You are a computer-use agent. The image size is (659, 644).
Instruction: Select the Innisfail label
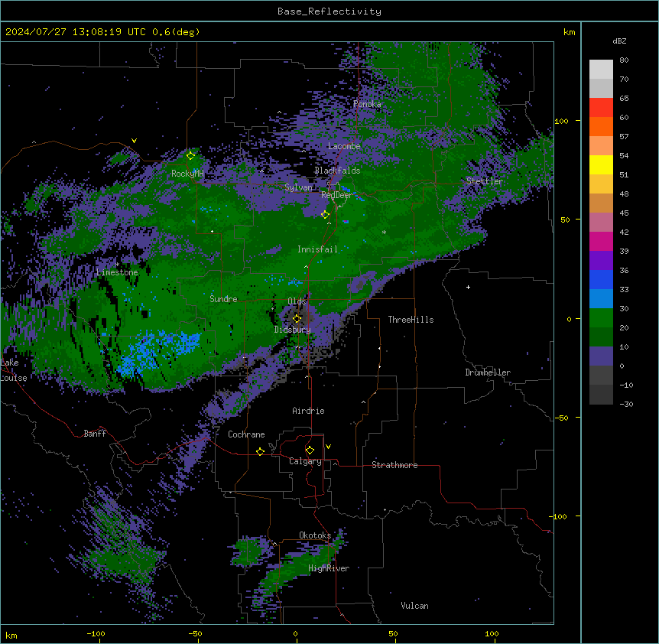click(317, 249)
